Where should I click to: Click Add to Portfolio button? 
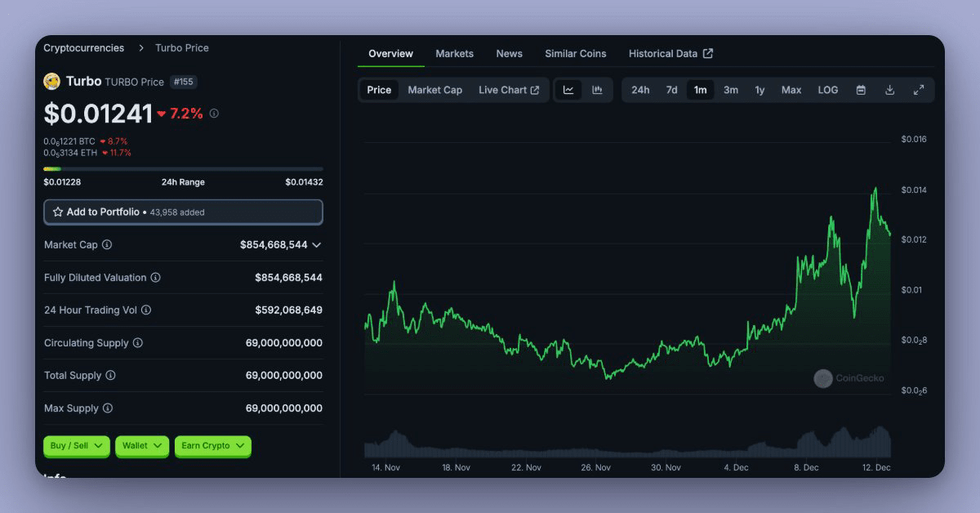pos(183,212)
